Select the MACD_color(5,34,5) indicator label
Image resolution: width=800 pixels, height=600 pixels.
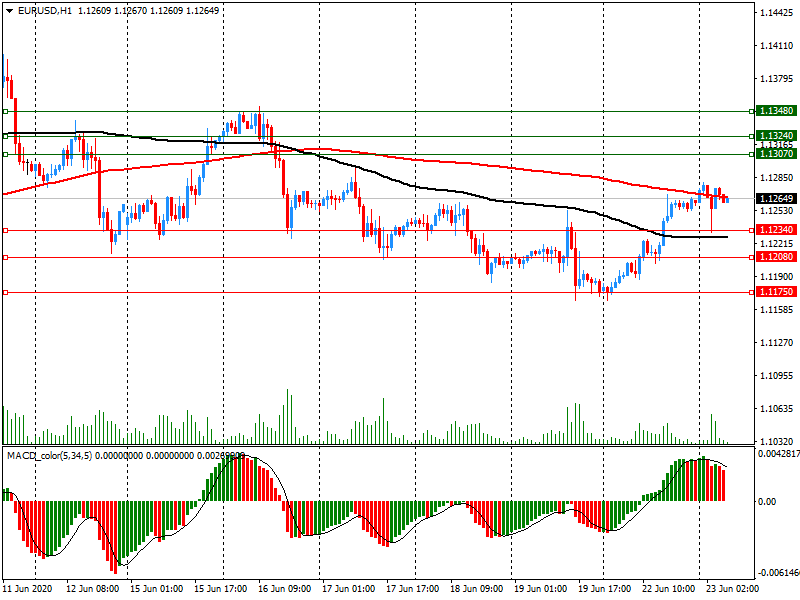[49, 455]
